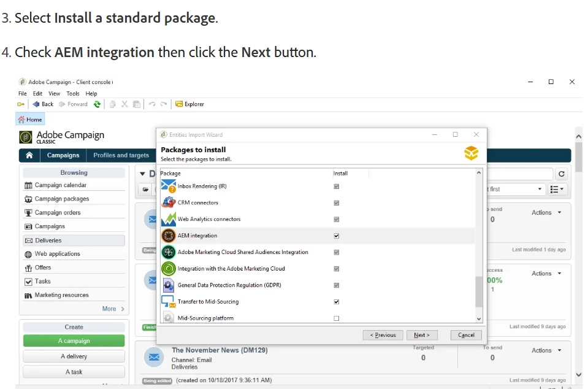The image size is (588, 389).
Task: Click the green Refresh toolbar icon
Action: 97,104
